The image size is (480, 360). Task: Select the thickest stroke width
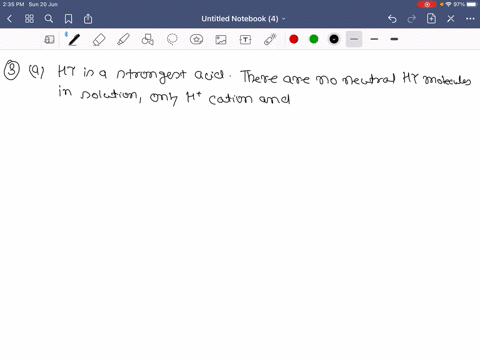[394, 39]
